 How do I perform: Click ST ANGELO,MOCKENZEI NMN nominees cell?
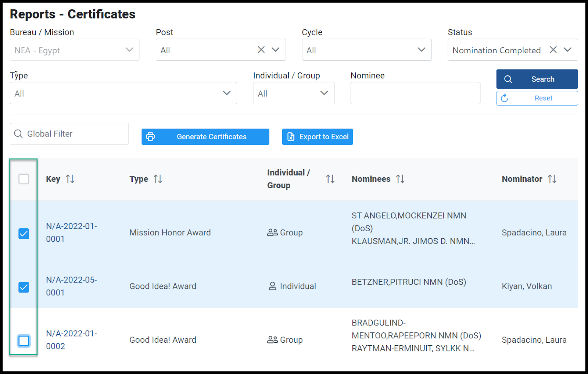(413, 228)
